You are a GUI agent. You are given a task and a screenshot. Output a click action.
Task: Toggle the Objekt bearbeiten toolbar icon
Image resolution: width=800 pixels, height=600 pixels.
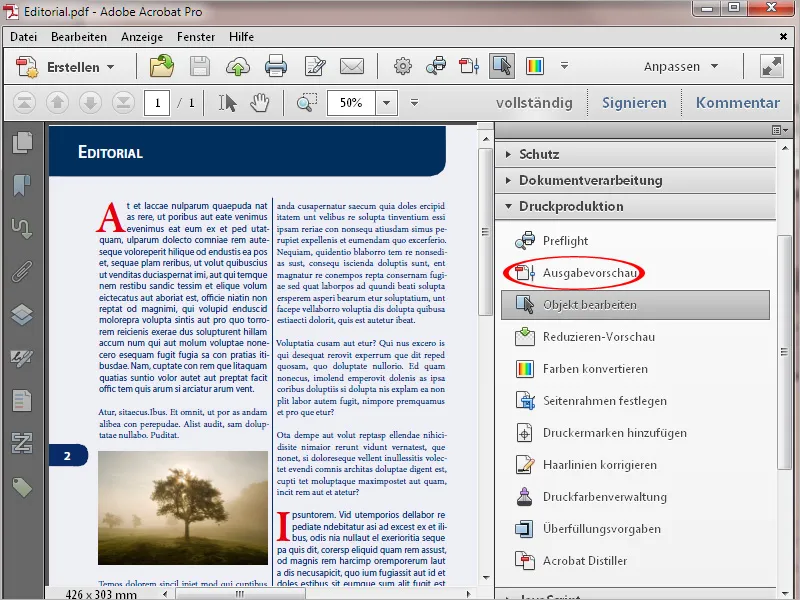(x=502, y=66)
